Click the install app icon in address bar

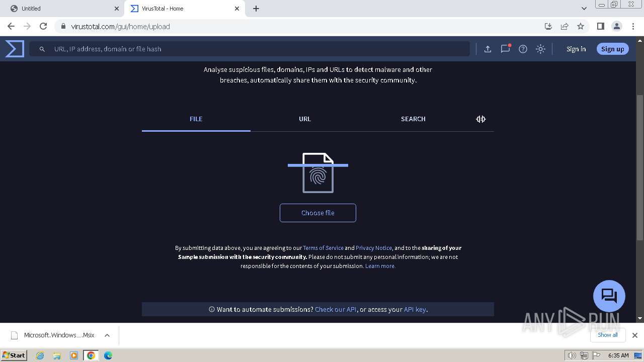pyautogui.click(x=548, y=26)
